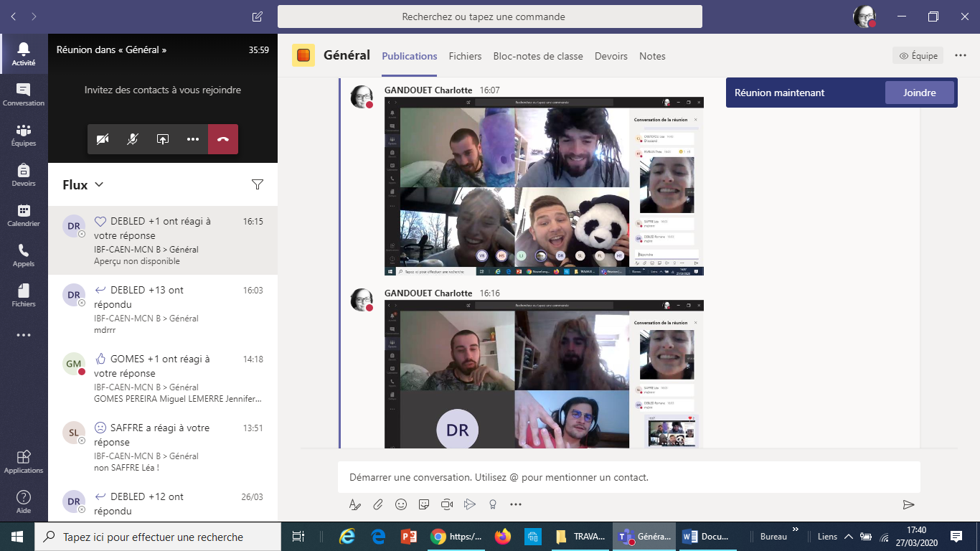Click the start conversation message box
The height and width of the screenshot is (551, 980).
(629, 477)
